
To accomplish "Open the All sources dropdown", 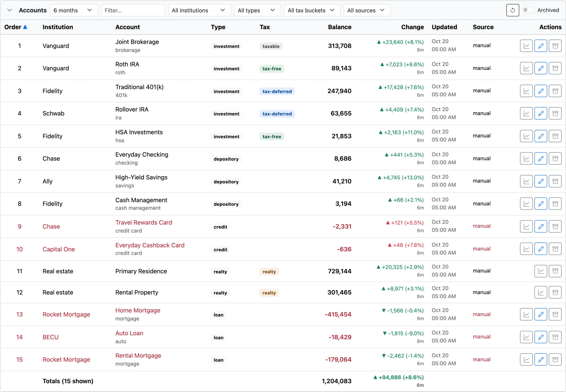I will click(x=367, y=10).
